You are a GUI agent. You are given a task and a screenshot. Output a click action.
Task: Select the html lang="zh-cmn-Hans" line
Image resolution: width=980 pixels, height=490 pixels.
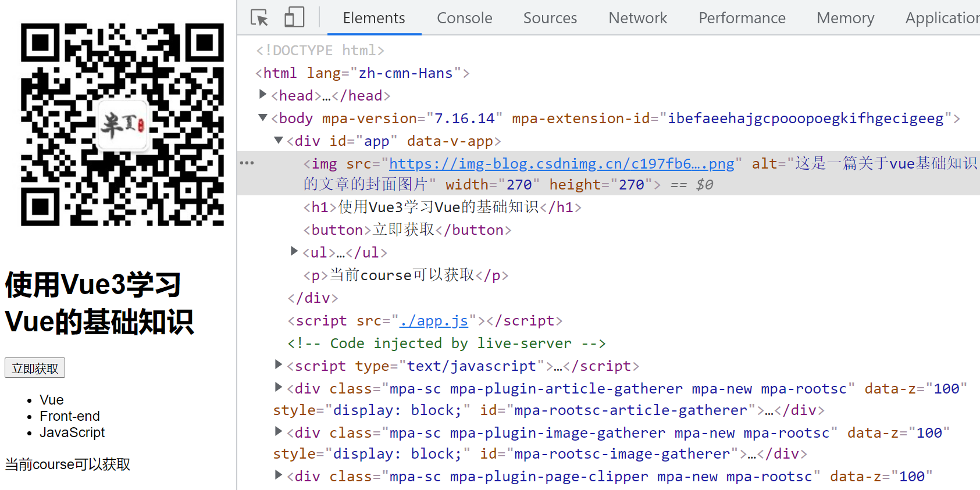[x=362, y=73]
